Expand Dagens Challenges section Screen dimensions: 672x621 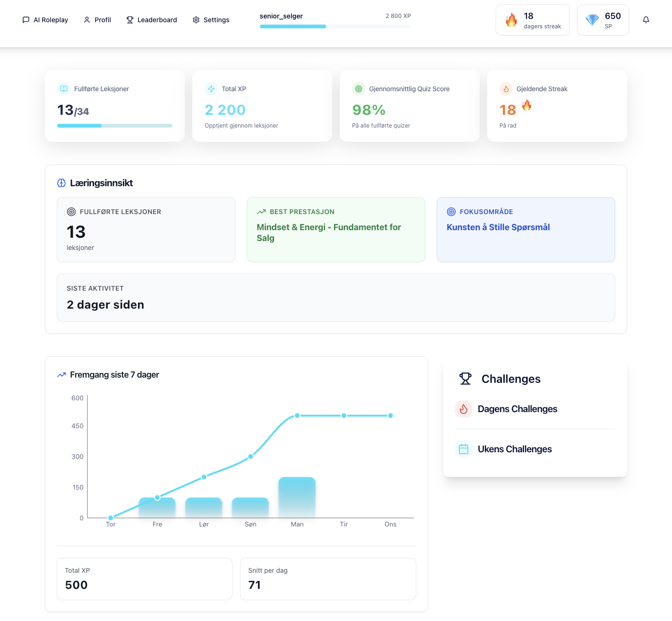(517, 409)
